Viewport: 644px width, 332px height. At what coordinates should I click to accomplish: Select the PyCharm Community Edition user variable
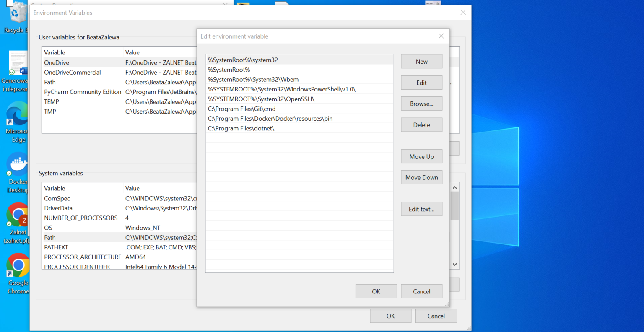83,92
